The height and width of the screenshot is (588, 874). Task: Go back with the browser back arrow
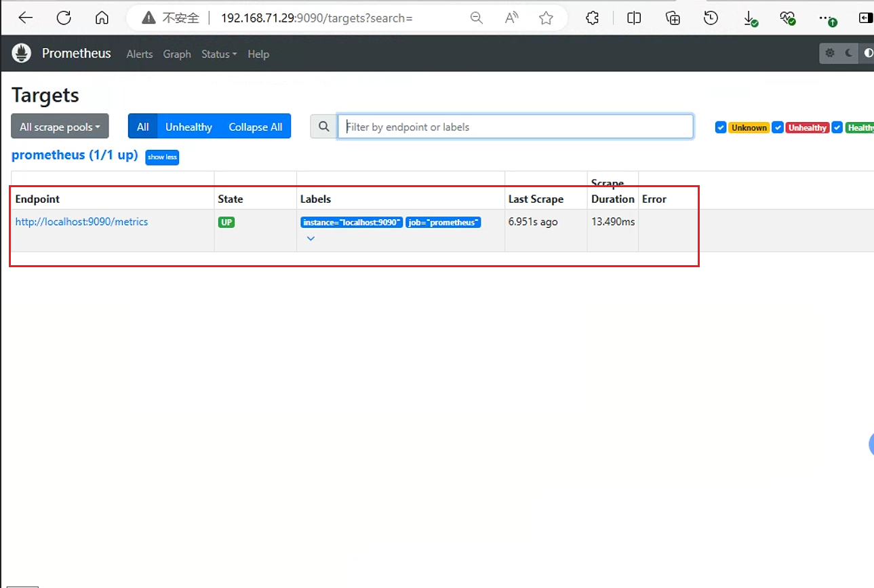pos(26,18)
